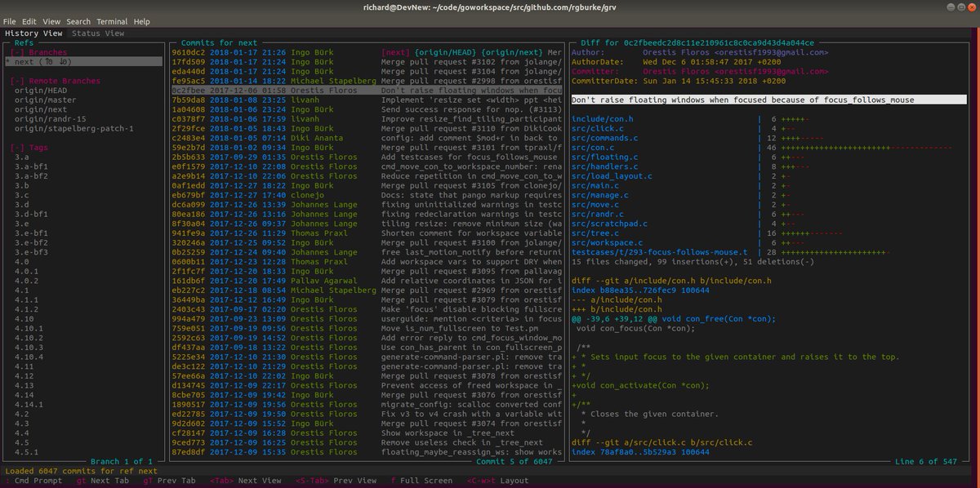Click the '<C-w>t Layout' hint
Viewport: 980px width, 488px height.
point(497,481)
